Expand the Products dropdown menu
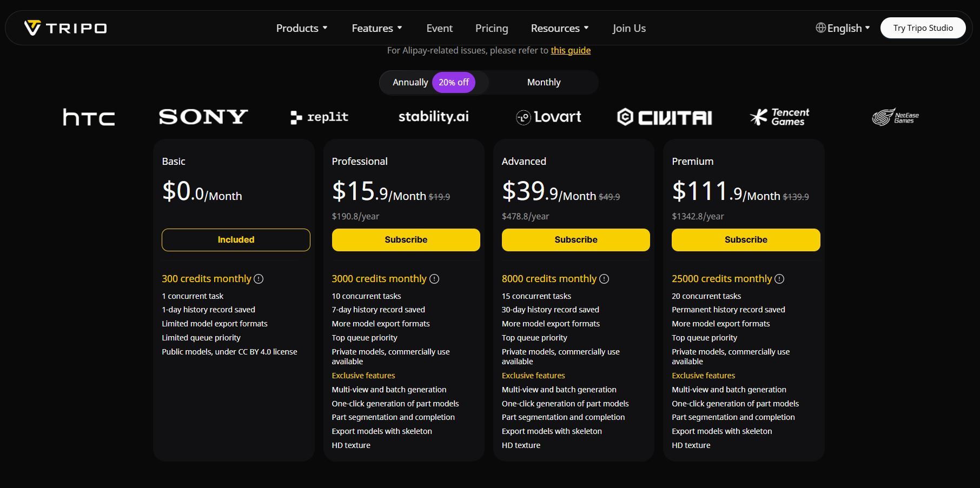Image resolution: width=980 pixels, height=488 pixels. click(x=302, y=28)
